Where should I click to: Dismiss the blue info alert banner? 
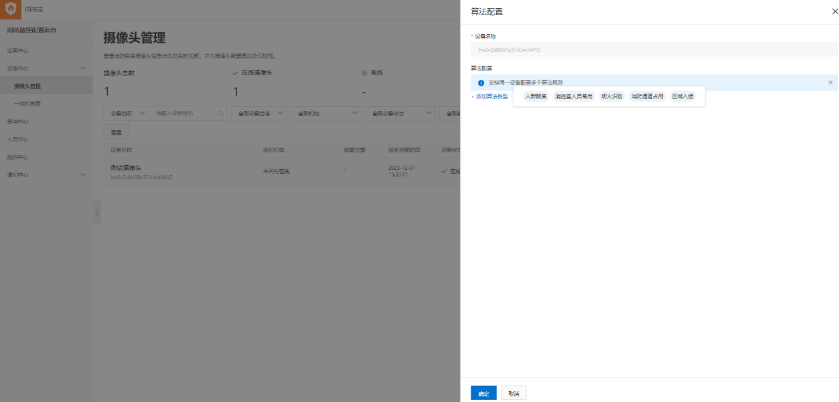coord(829,82)
